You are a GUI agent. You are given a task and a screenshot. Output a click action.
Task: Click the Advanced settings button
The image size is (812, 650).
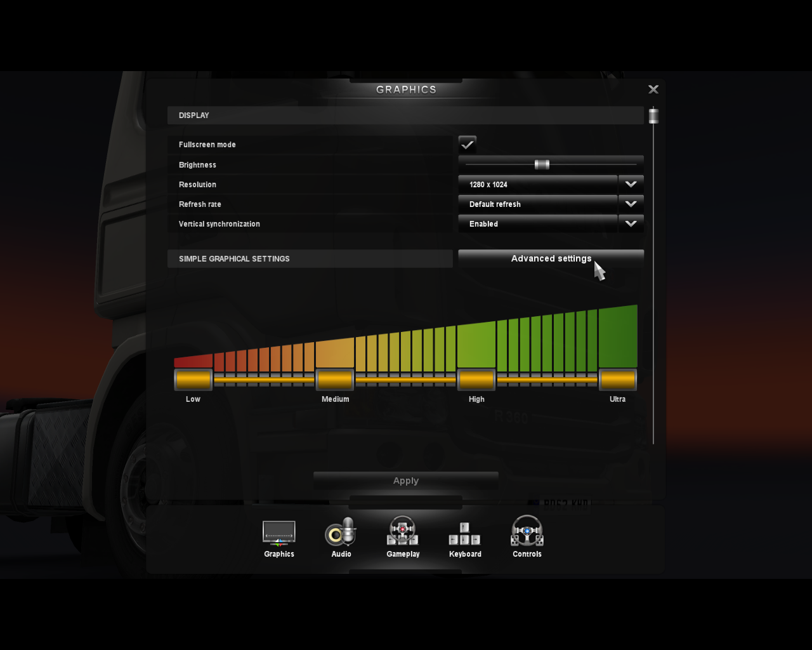pos(551,258)
